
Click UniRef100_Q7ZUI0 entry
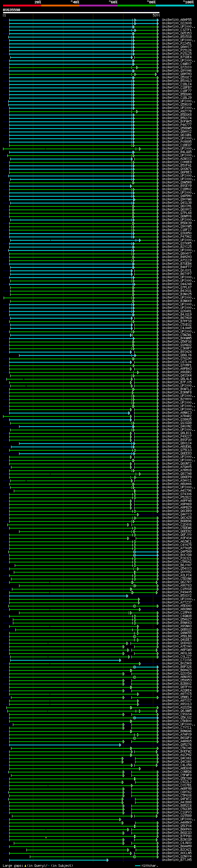coord(177,67)
